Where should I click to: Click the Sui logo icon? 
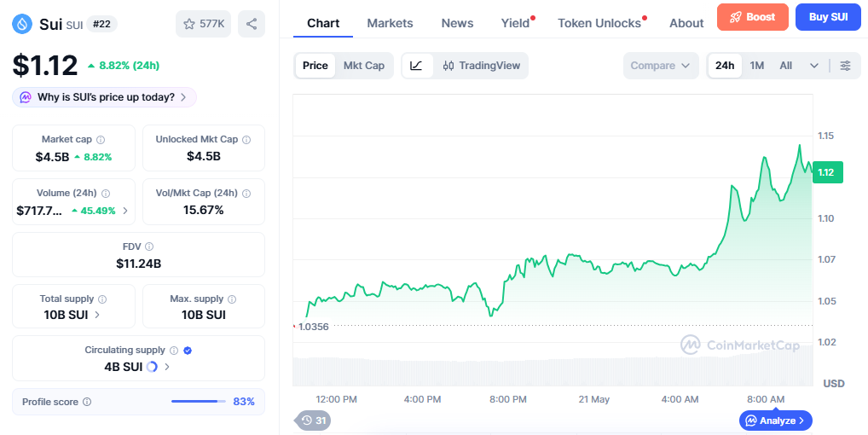click(x=23, y=24)
